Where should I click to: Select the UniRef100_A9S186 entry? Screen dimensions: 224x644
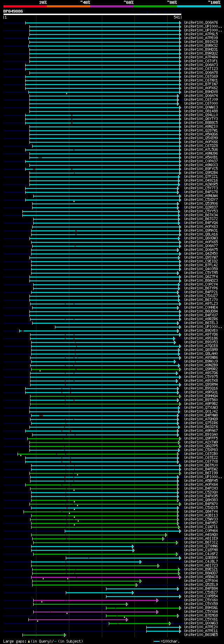point(201,338)
